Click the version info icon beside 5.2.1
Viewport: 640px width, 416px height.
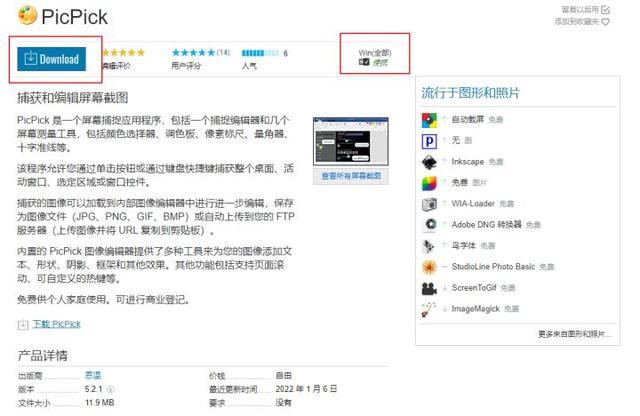coord(111,389)
